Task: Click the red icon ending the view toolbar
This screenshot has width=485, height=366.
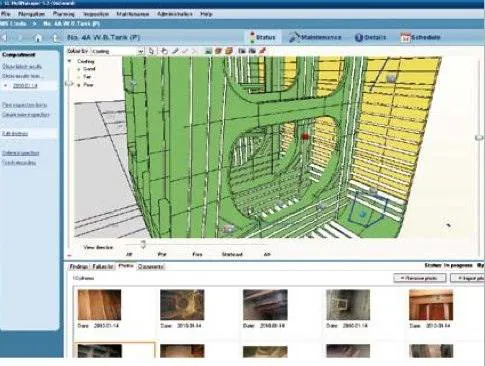Action: (x=263, y=51)
